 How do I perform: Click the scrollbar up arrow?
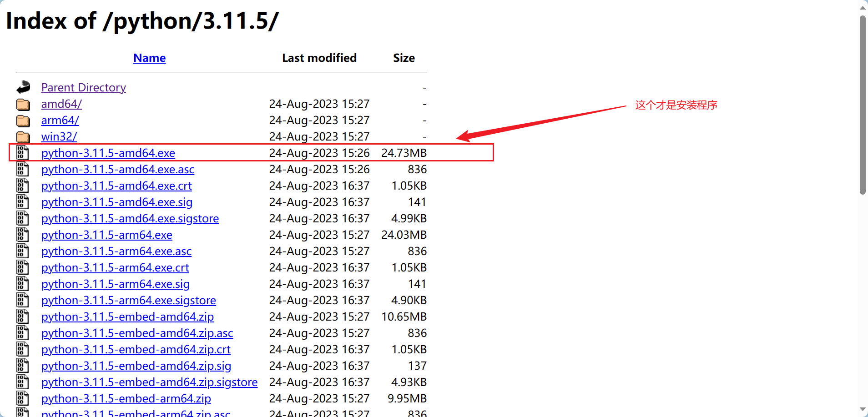[863, 7]
